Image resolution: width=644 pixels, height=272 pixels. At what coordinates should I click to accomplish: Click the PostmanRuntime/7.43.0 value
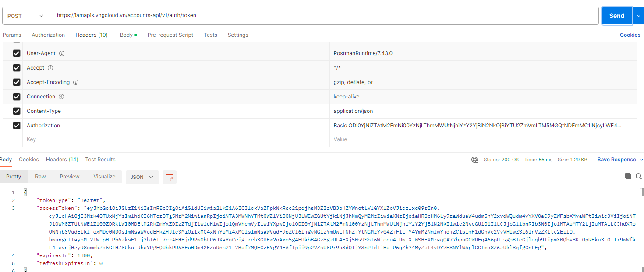pos(363,53)
